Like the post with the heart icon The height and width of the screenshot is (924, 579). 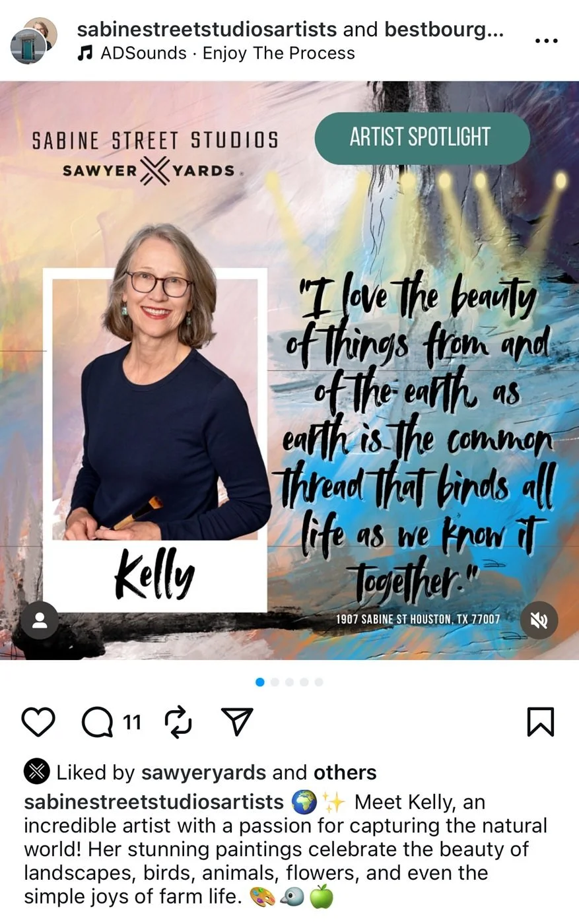pos(38,722)
